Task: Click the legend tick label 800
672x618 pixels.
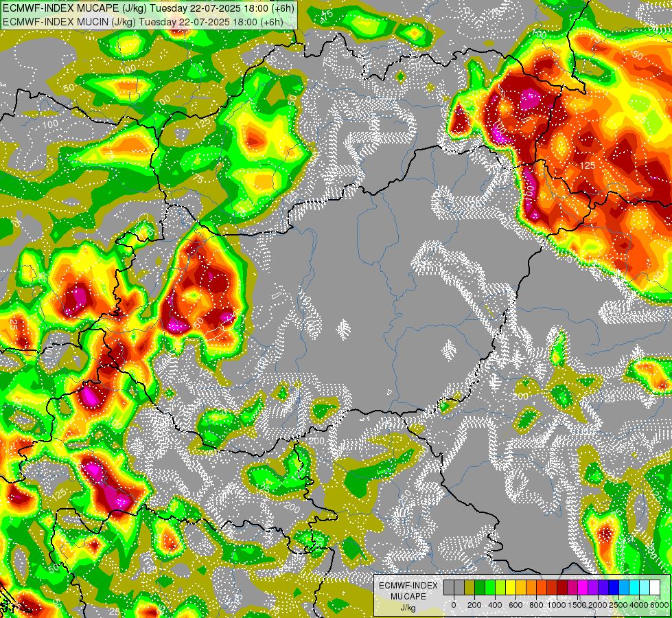Action: [x=536, y=605]
